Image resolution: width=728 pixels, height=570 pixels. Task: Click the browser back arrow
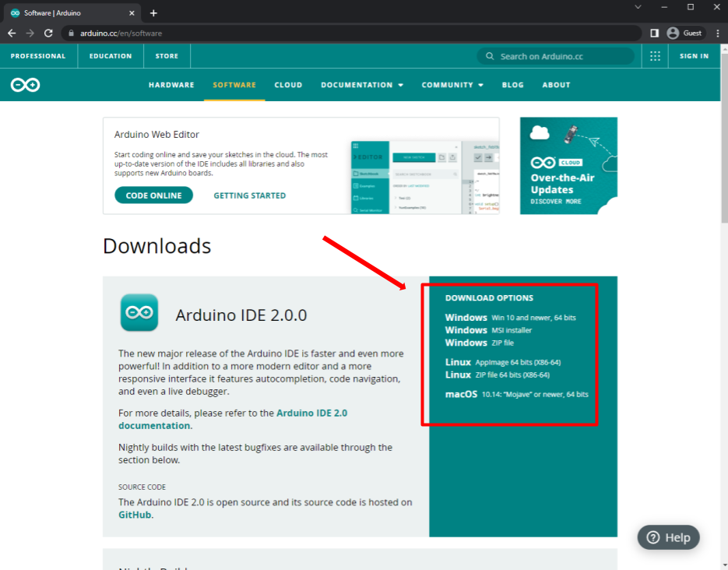coord(11,33)
